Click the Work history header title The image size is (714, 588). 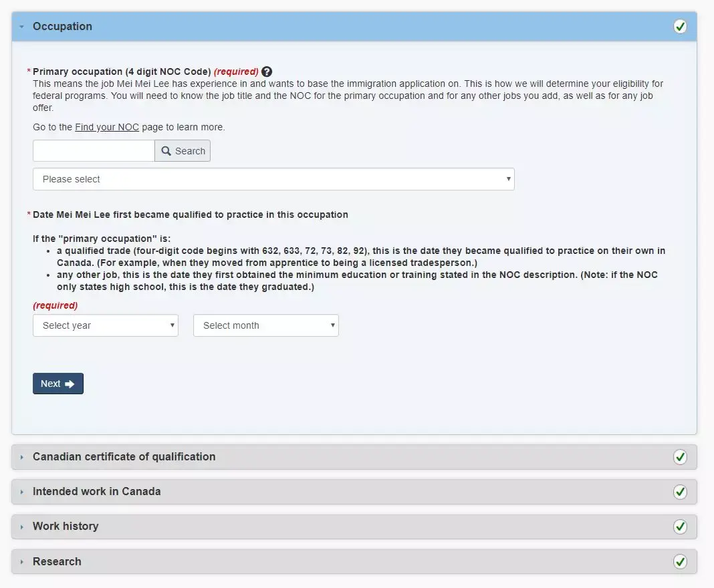click(x=66, y=527)
